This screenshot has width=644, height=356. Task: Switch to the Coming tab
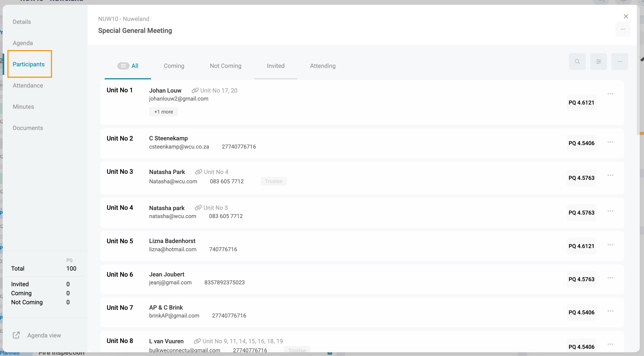click(x=174, y=66)
